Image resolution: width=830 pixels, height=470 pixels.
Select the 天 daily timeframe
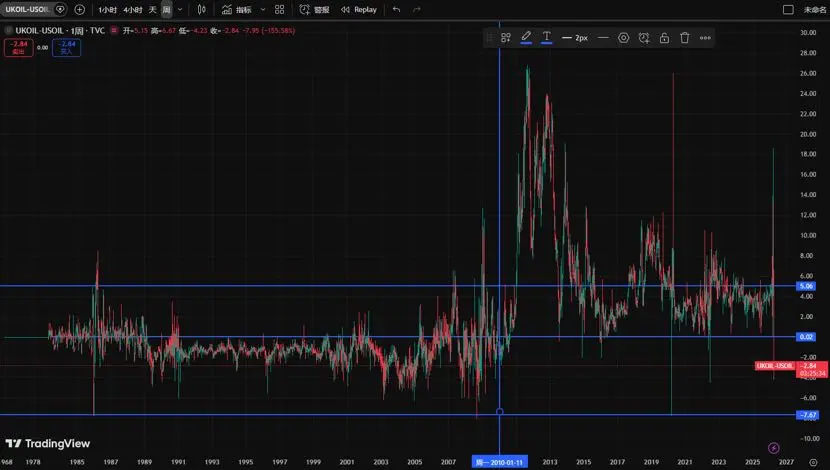click(x=152, y=10)
